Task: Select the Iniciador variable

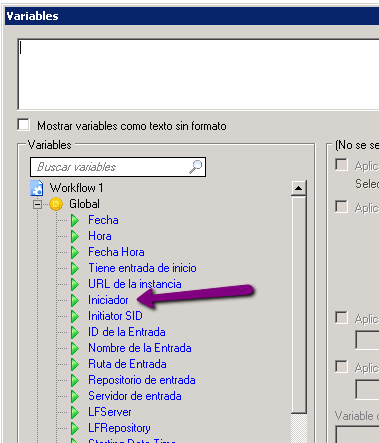Action: (108, 300)
